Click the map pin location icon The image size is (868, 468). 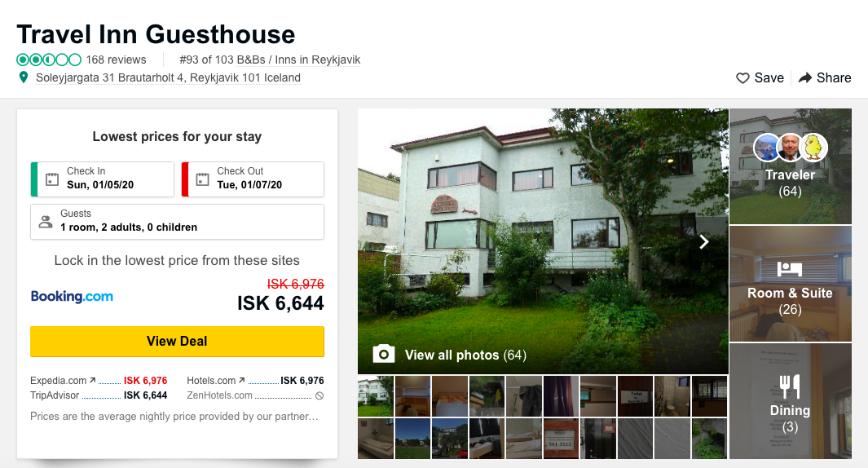click(24, 77)
